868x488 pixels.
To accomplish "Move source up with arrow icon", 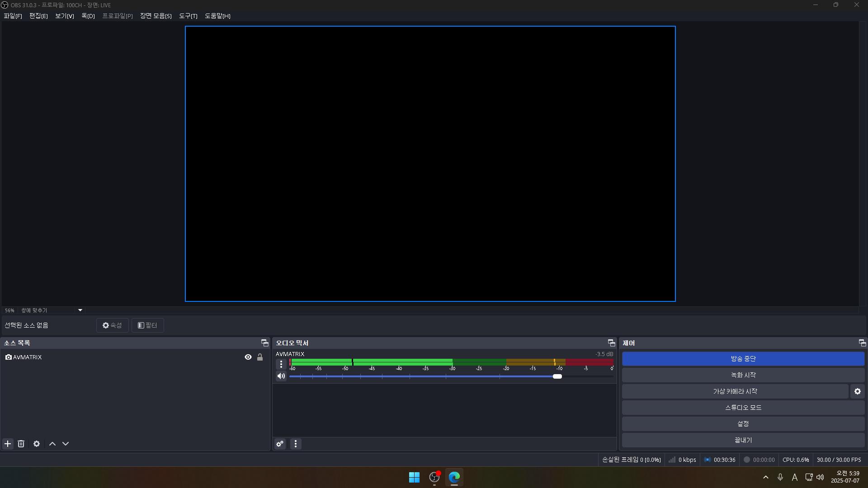I will [52, 444].
